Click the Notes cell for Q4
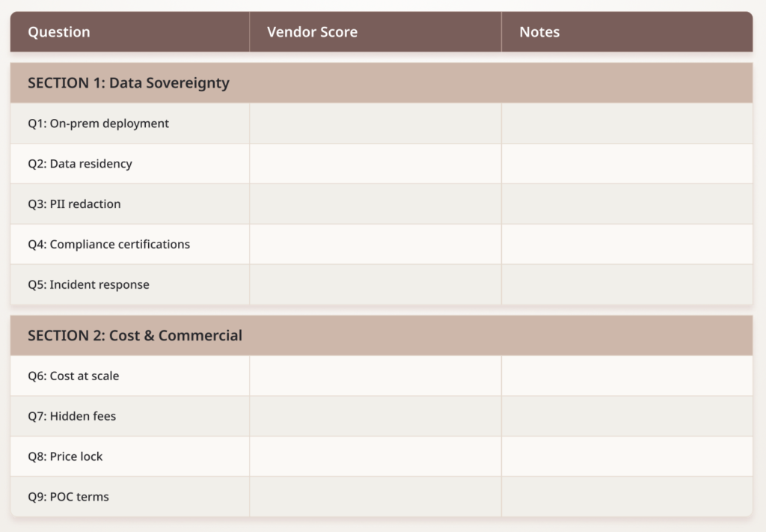Screen dimensions: 766x532 point(627,245)
